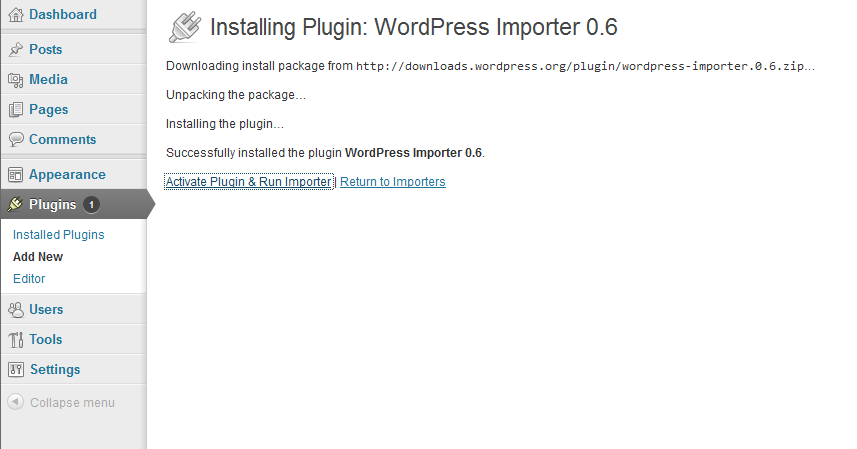
Task: Click the Tools wrench icon
Action: click(16, 340)
